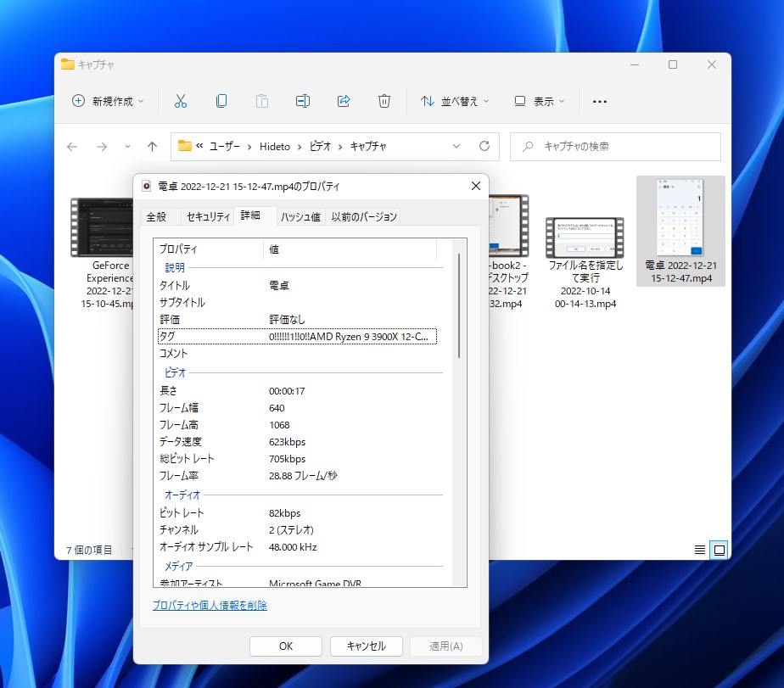Refresh the folder view
This screenshot has height=688, width=784.
(x=484, y=146)
